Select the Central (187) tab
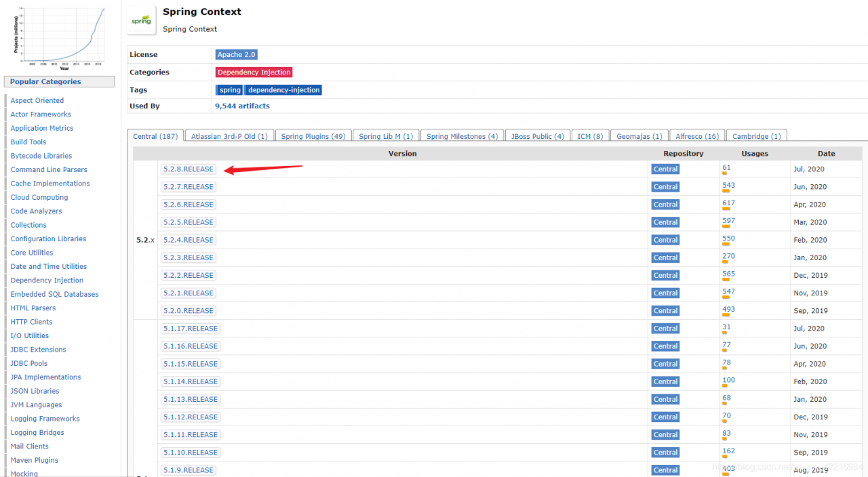The image size is (868, 477). 155,136
